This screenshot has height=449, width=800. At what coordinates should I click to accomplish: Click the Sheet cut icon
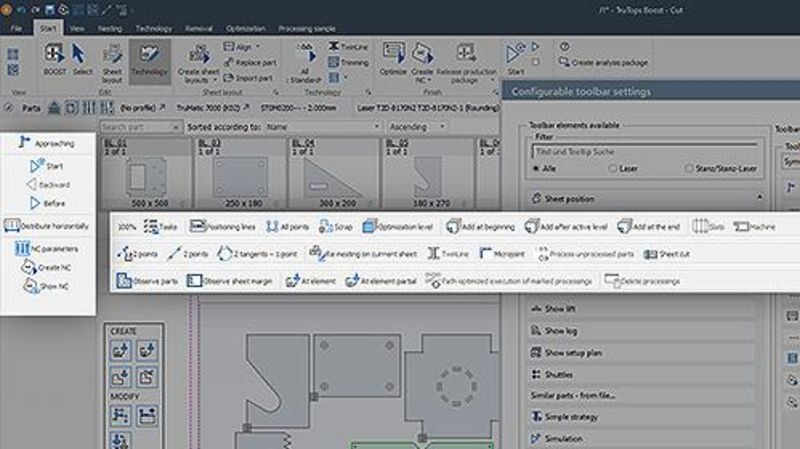pyautogui.click(x=667, y=254)
